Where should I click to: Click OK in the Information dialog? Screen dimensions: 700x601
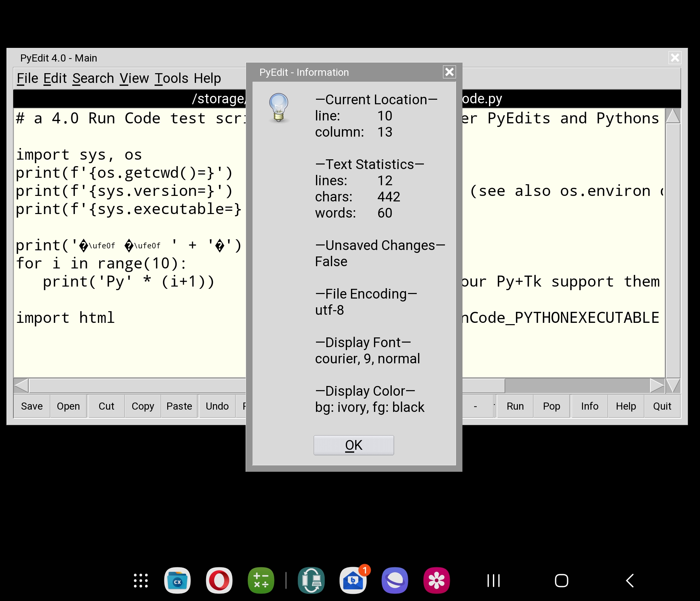pos(353,445)
